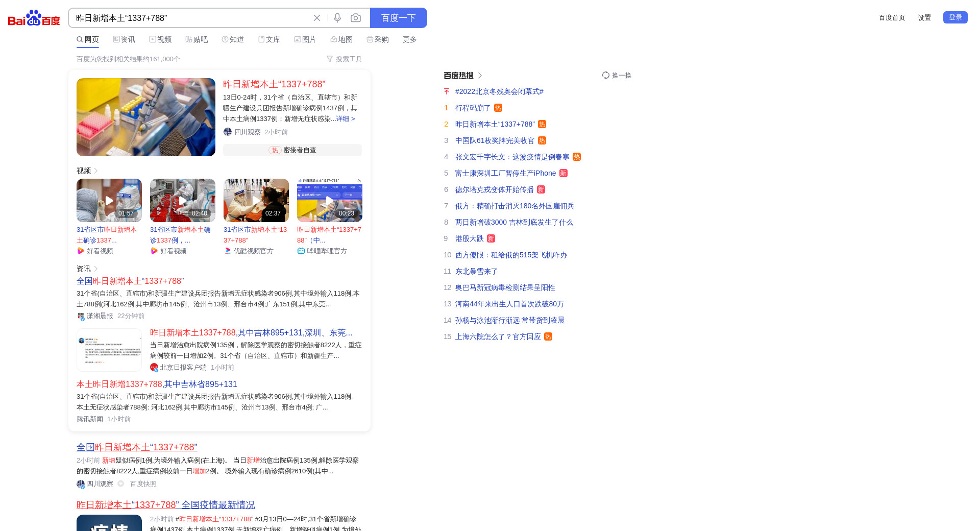Switch to the 视频 tab

click(x=160, y=39)
